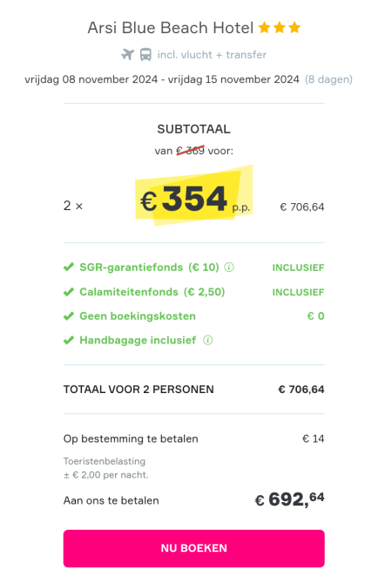This screenshot has width=392, height=577.
Task: Click the SGR-garantiefonds green checkmark
Action: point(69,268)
